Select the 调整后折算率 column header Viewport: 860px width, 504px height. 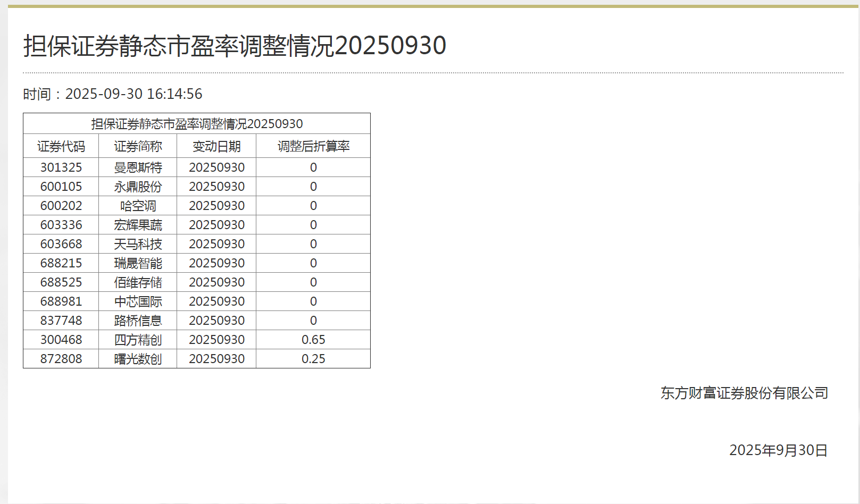(x=313, y=146)
